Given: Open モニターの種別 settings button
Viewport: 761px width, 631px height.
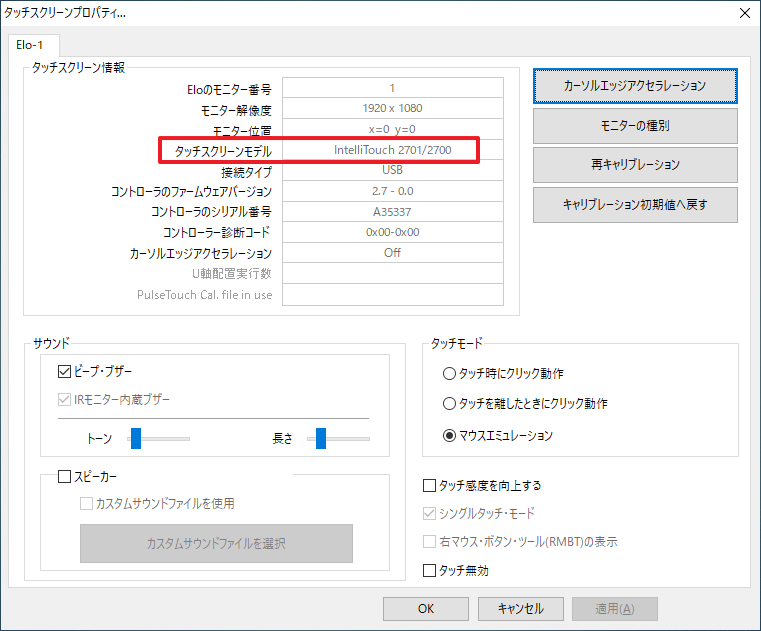Looking at the screenshot, I should (x=635, y=126).
